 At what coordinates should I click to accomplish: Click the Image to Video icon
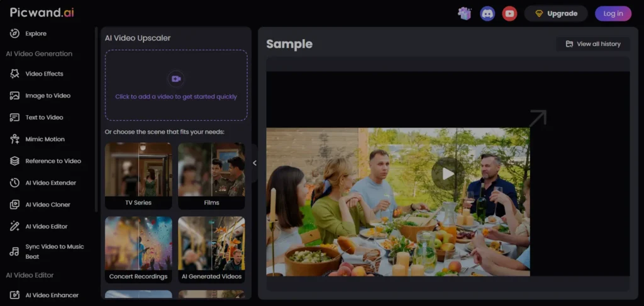15,96
